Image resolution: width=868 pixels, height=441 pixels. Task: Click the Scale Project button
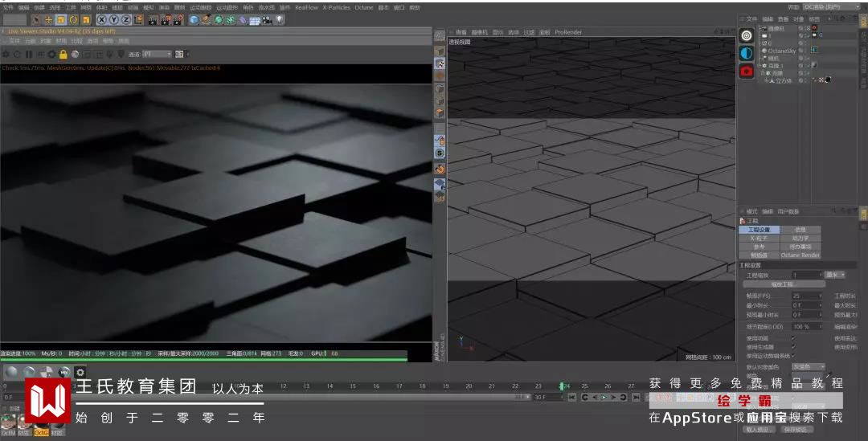tap(784, 284)
